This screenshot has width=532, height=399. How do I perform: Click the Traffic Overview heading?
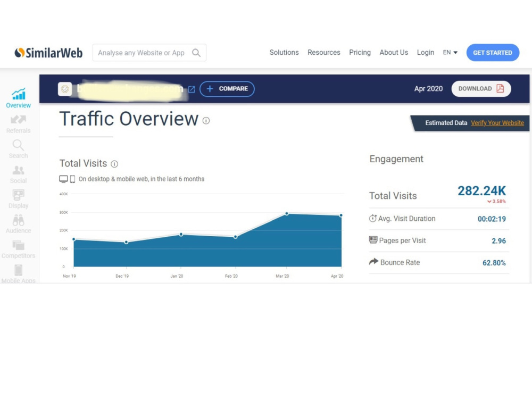[x=129, y=119]
